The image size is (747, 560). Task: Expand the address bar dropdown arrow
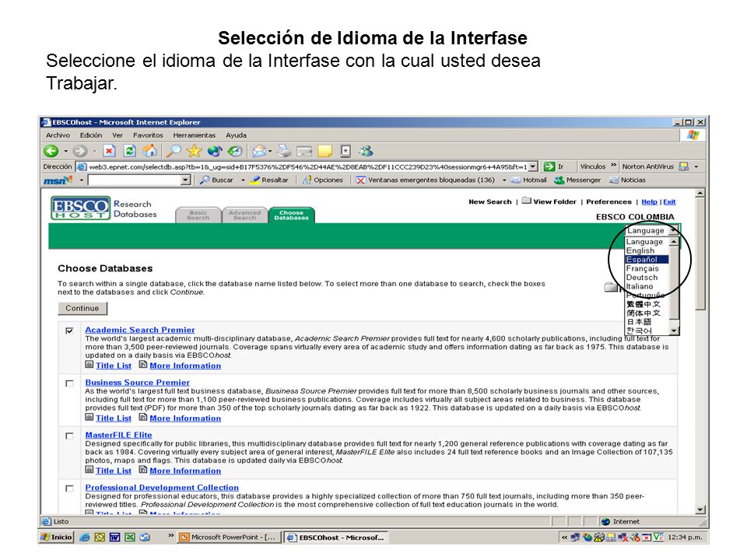point(533,166)
